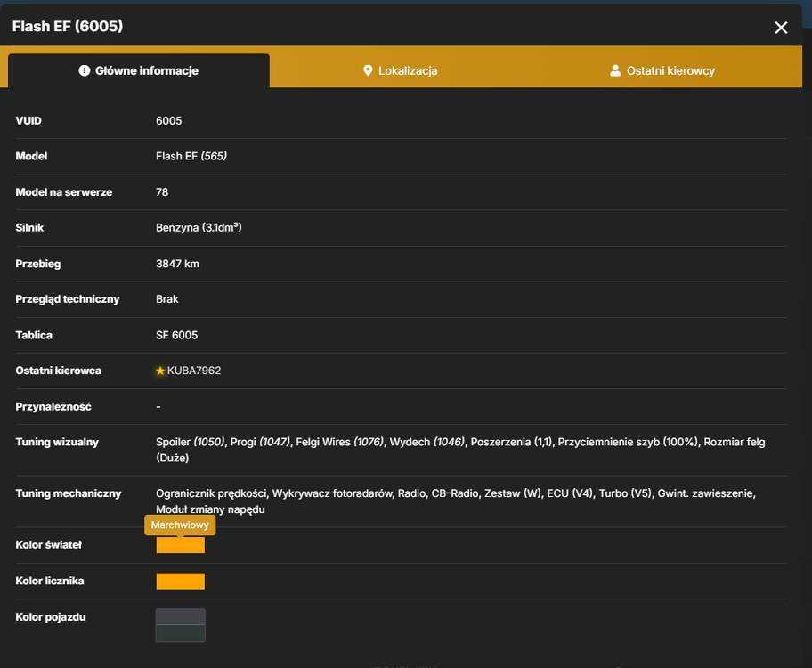This screenshot has height=668, width=812.
Task: Click the VUID label
Action: pos(28,121)
